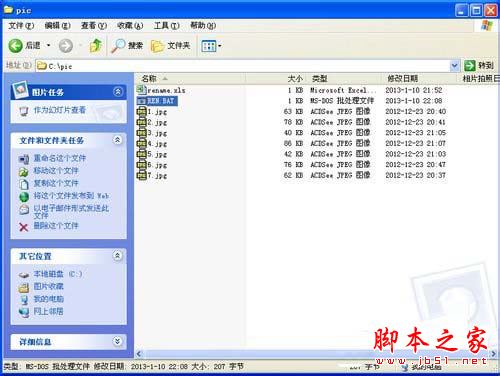This screenshot has height=376, width=500.
Task: Select the 3.jpg file icon
Action: tap(142, 132)
